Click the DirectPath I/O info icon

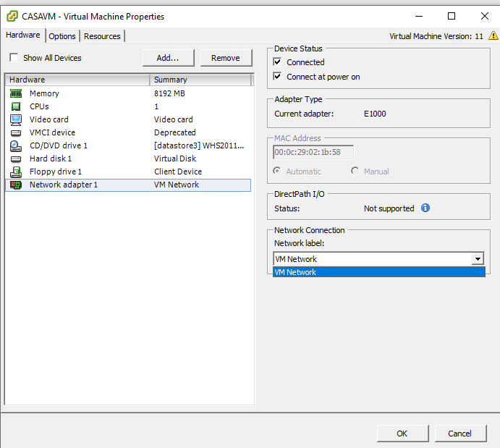click(425, 208)
